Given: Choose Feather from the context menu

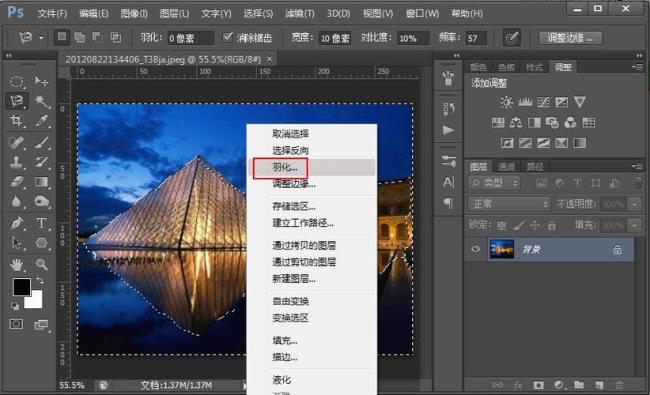Looking at the screenshot, I should coord(312,167).
